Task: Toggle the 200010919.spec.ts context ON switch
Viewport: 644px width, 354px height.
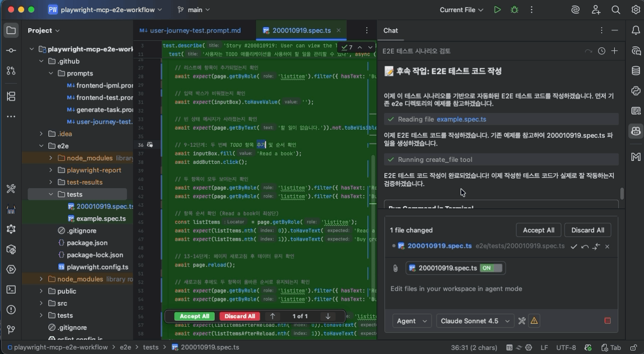Action: click(x=491, y=268)
